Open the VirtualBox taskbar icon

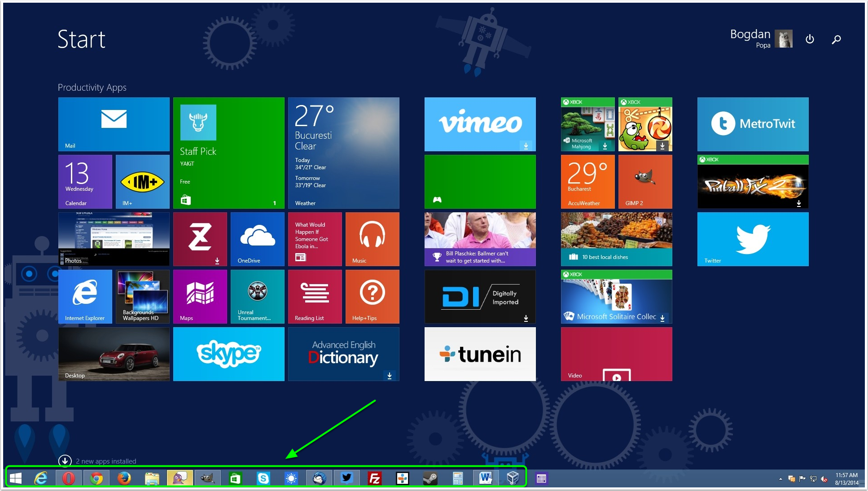[x=513, y=478]
